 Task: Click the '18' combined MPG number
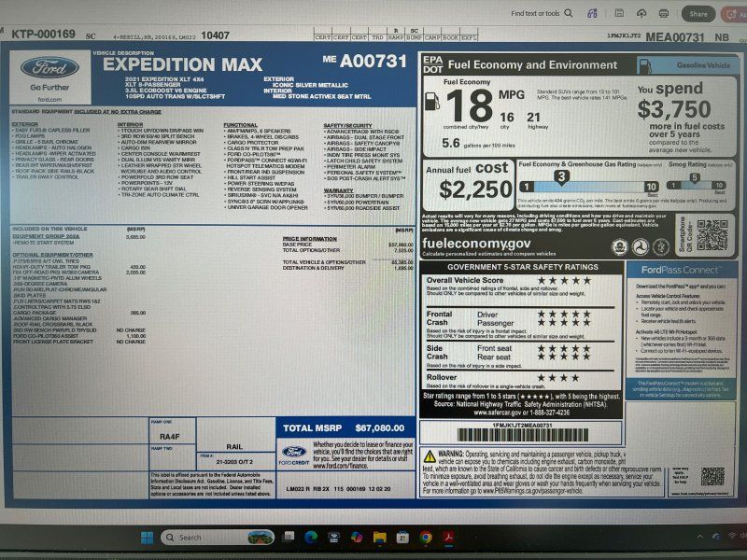coord(470,105)
